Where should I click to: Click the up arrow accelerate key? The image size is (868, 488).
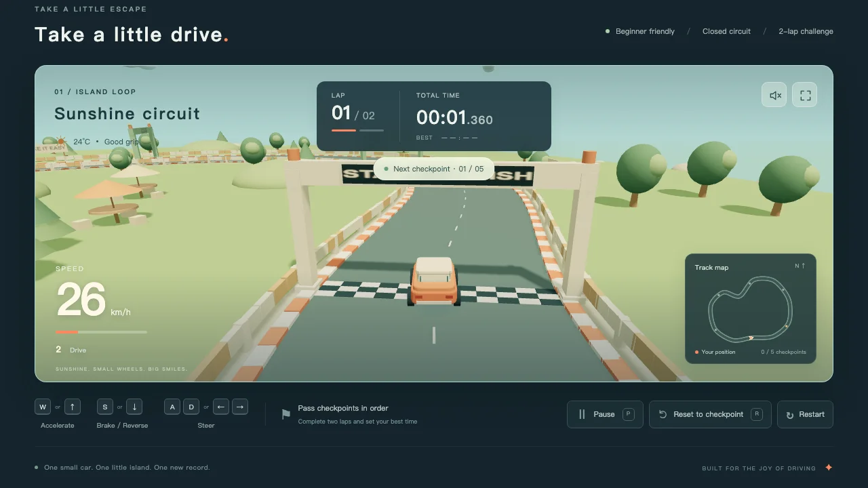point(73,407)
